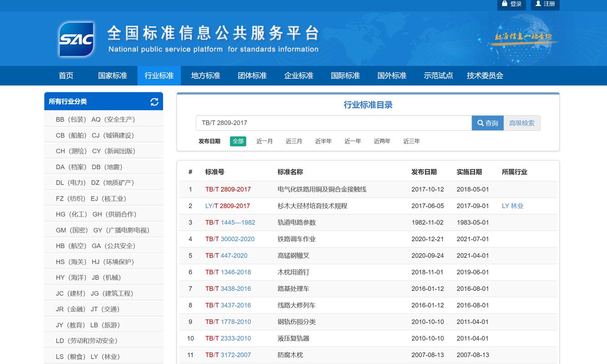Open standard LY/T 2809-2017 link

point(228,206)
